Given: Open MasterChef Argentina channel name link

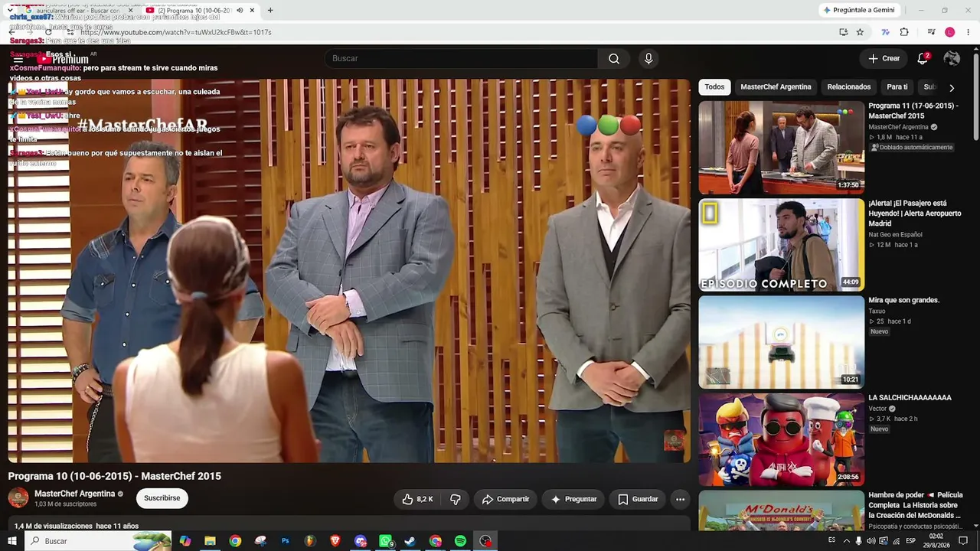Looking at the screenshot, I should click(75, 494).
